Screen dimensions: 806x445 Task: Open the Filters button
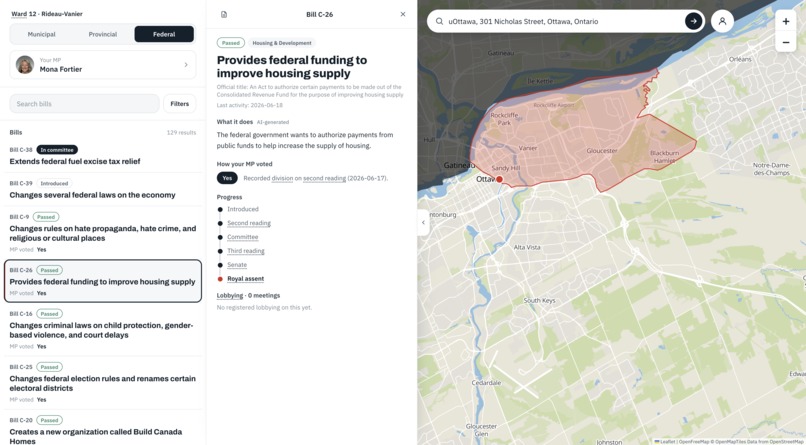click(179, 104)
